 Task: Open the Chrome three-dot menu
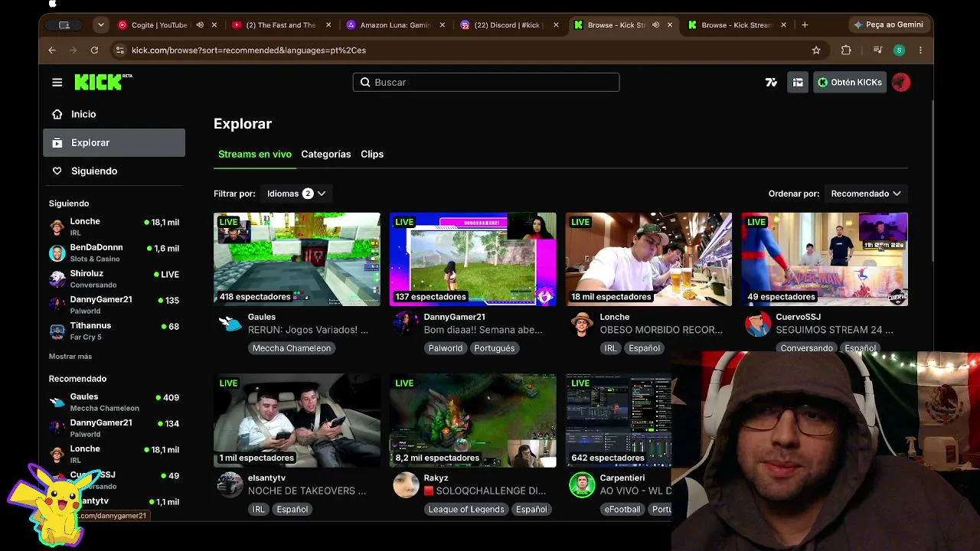(x=920, y=51)
